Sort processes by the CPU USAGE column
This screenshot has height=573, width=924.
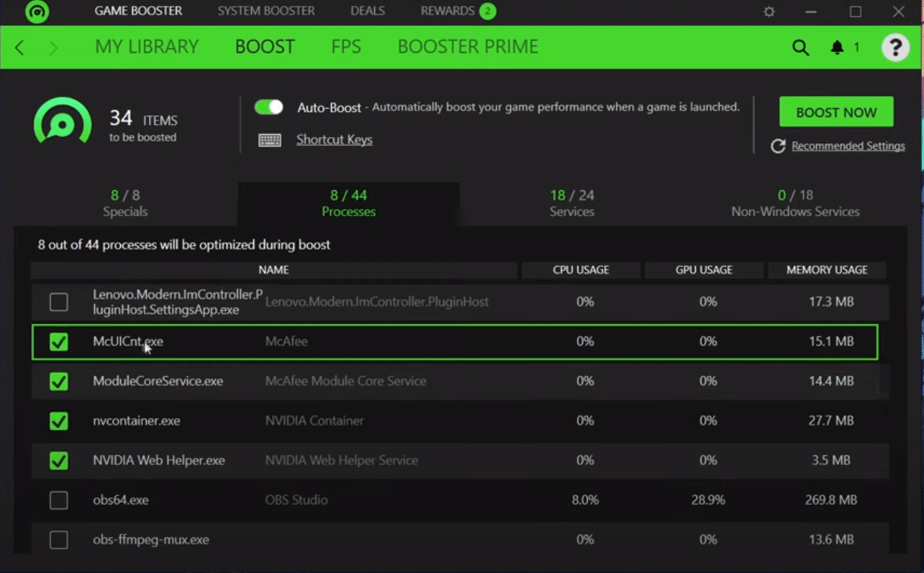point(580,269)
